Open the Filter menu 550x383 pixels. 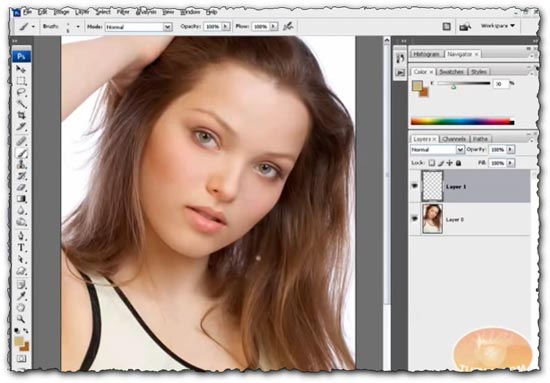pyautogui.click(x=123, y=12)
